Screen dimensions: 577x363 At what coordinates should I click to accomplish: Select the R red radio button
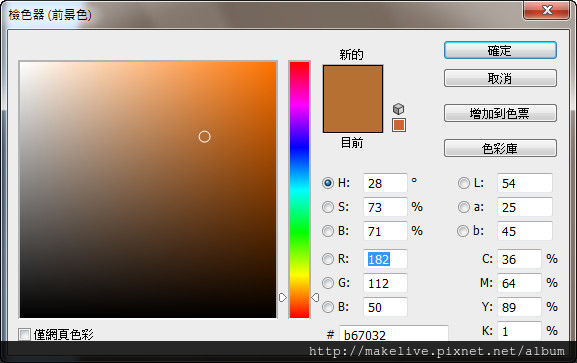(328, 259)
